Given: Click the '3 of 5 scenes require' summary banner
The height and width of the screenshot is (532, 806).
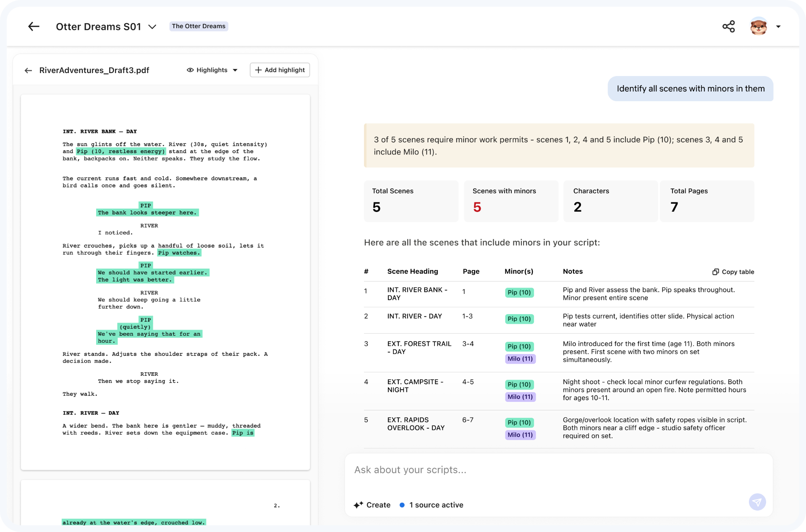Looking at the screenshot, I should pyautogui.click(x=559, y=146).
